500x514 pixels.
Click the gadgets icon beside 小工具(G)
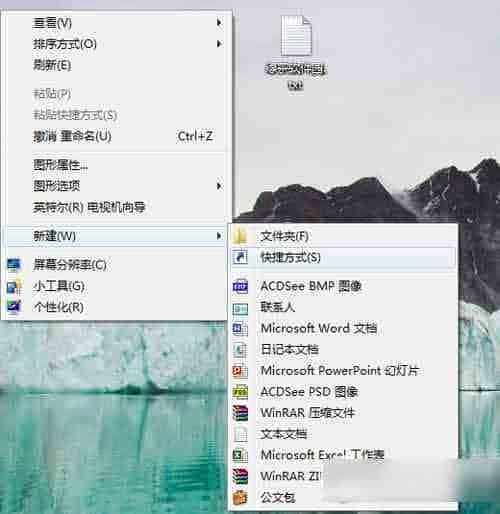pyautogui.click(x=14, y=286)
